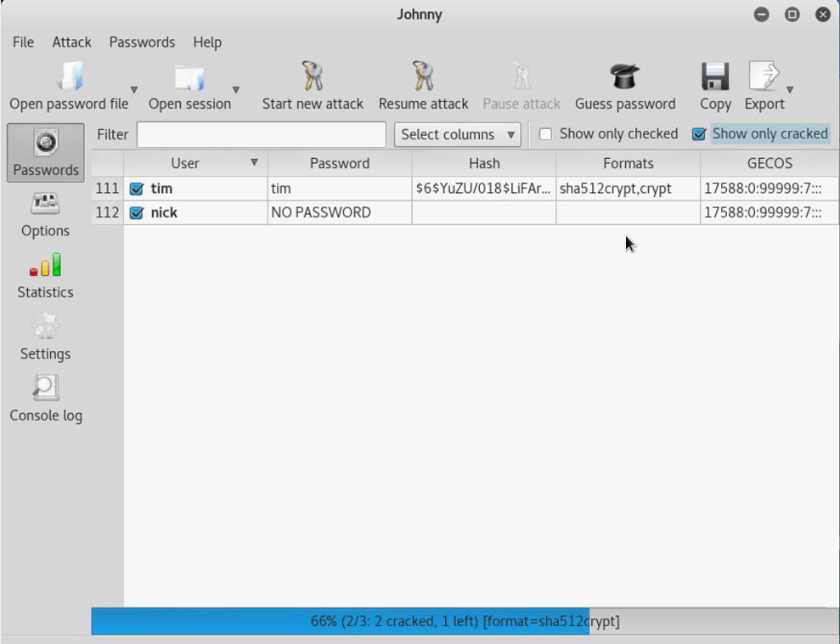Open the Passwords menu
This screenshot has height=644, width=840.
coord(142,42)
